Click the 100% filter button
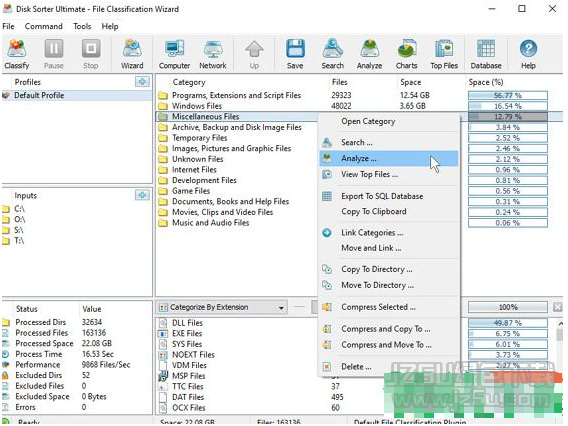 point(508,307)
